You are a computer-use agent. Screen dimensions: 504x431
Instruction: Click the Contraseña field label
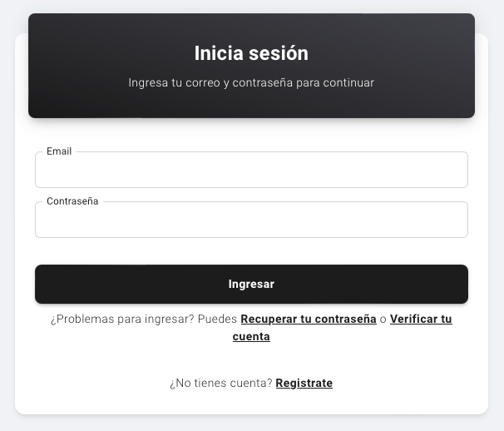(x=72, y=201)
